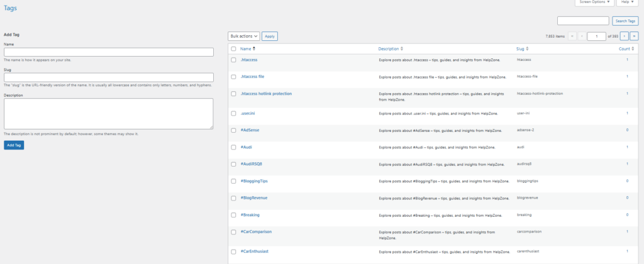
Task: Jump to last page of tags
Action: pos(634,36)
